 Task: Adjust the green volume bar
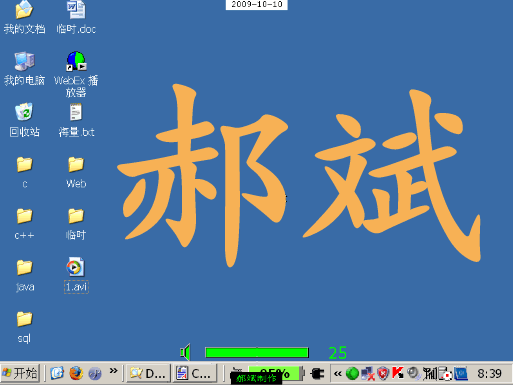click(257, 352)
